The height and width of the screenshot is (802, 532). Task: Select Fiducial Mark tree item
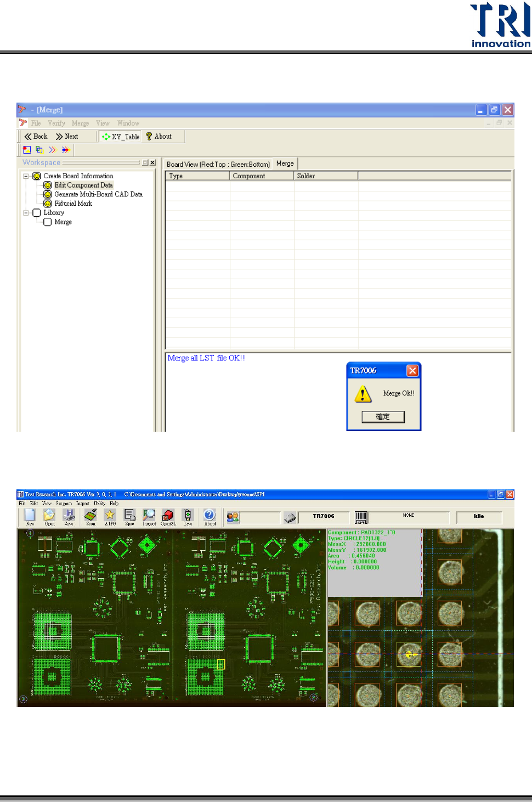[x=73, y=204]
